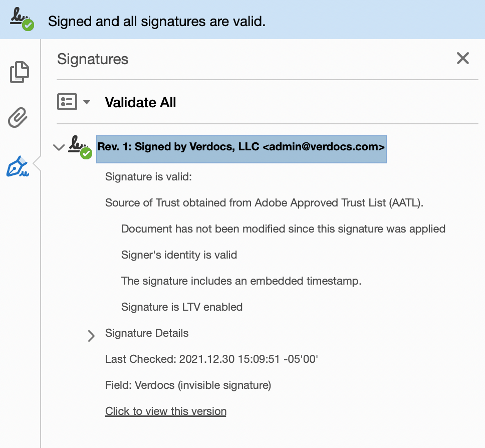
Task: Close the Signatures panel
Action: [x=462, y=58]
